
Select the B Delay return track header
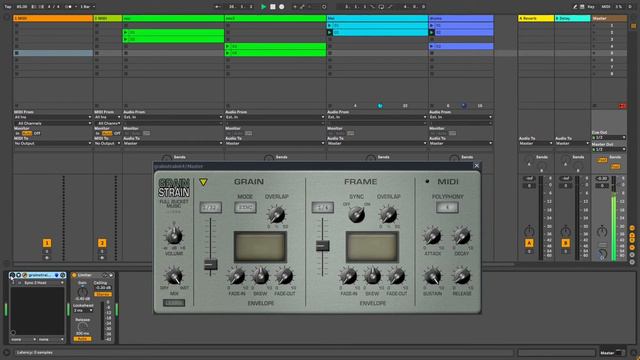click(573, 18)
